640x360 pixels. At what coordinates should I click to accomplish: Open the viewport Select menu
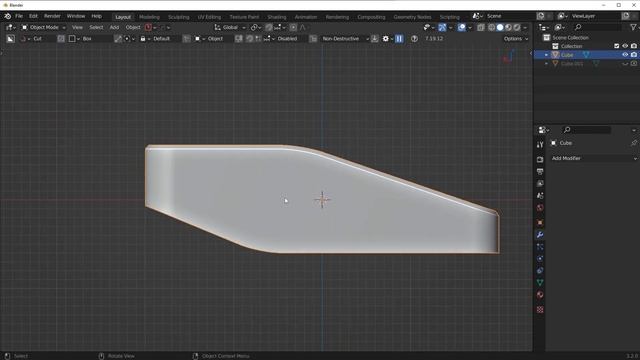96,27
